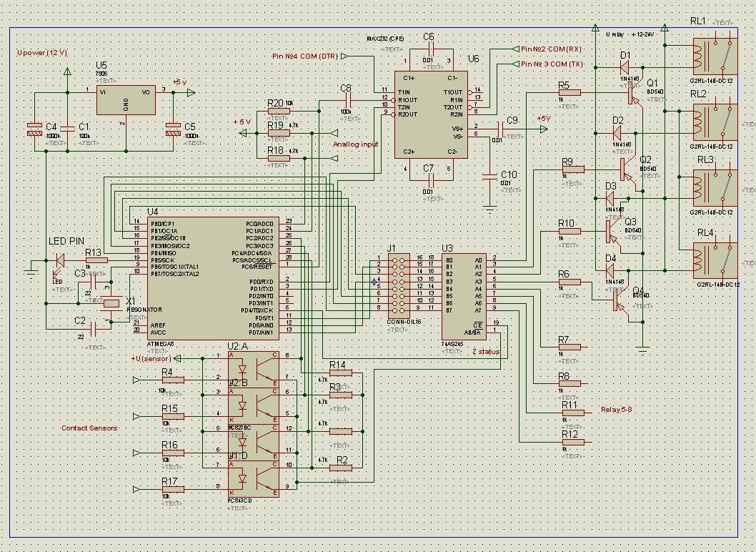Select the LED PIN diode symbol
Image resolution: width=756 pixels, height=552 pixels.
[58, 262]
